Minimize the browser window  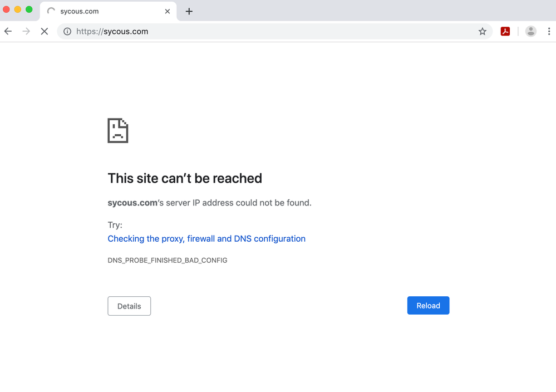[x=18, y=9]
